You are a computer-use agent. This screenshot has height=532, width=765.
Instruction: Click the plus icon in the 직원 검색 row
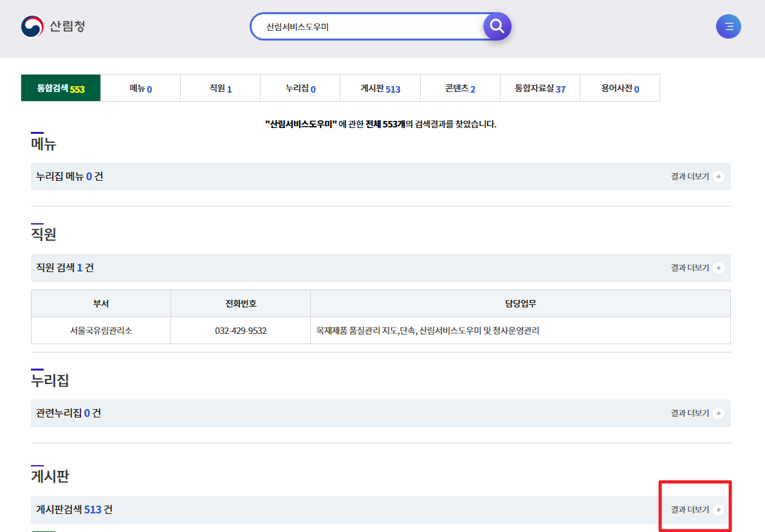(718, 268)
